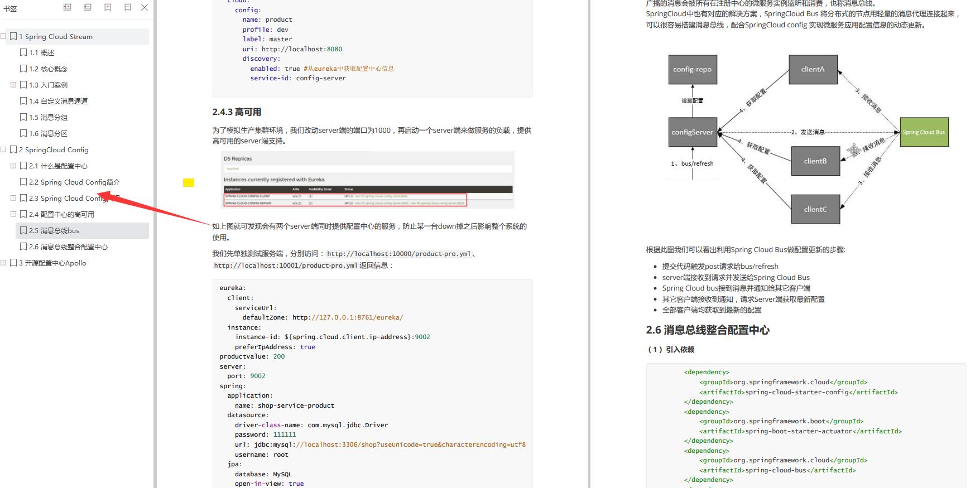Click the 'configServer' box in the diagram

(693, 132)
